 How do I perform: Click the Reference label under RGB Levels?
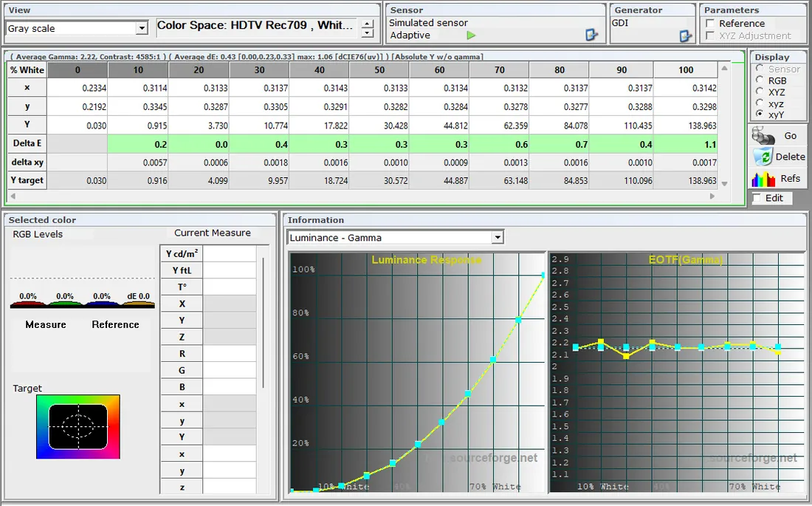[115, 324]
